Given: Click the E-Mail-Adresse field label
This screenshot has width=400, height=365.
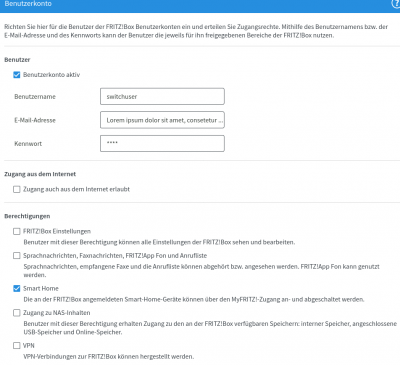Looking at the screenshot, I should click(x=35, y=120).
